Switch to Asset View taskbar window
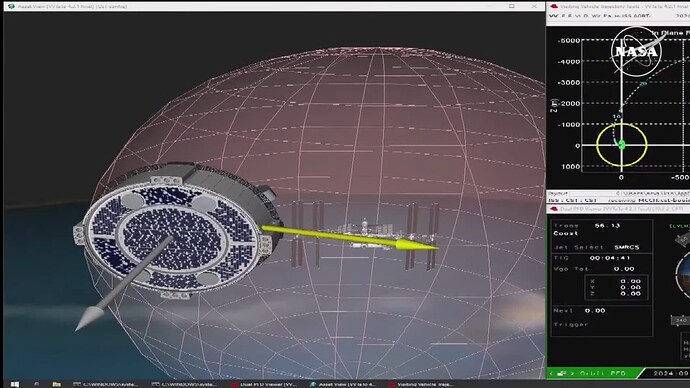Viewport: 690px width, 388px height. click(342, 384)
